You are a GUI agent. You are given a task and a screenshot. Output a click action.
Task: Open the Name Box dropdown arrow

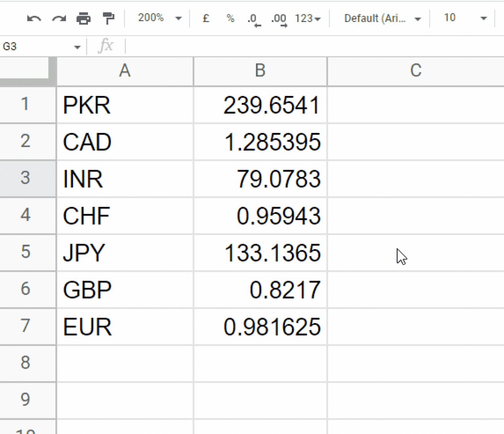tap(77, 46)
